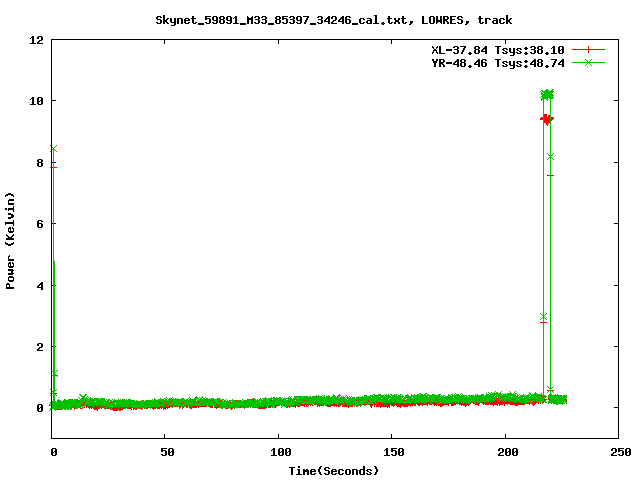Click the green calibration peak cluster above 10 Kelvin

click(x=547, y=95)
